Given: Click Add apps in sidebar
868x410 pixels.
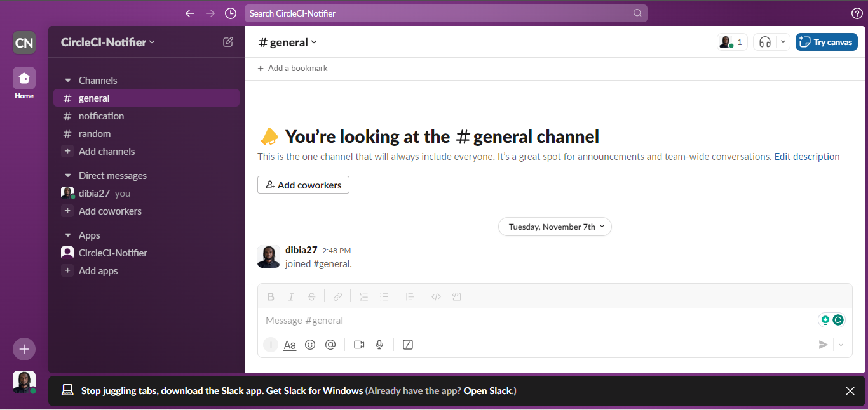Looking at the screenshot, I should (x=146, y=271).
